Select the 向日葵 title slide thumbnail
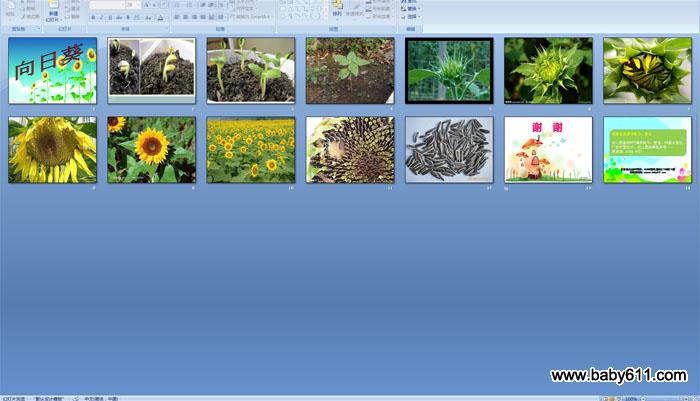Screen dimensions: 700x401 (x=52, y=71)
